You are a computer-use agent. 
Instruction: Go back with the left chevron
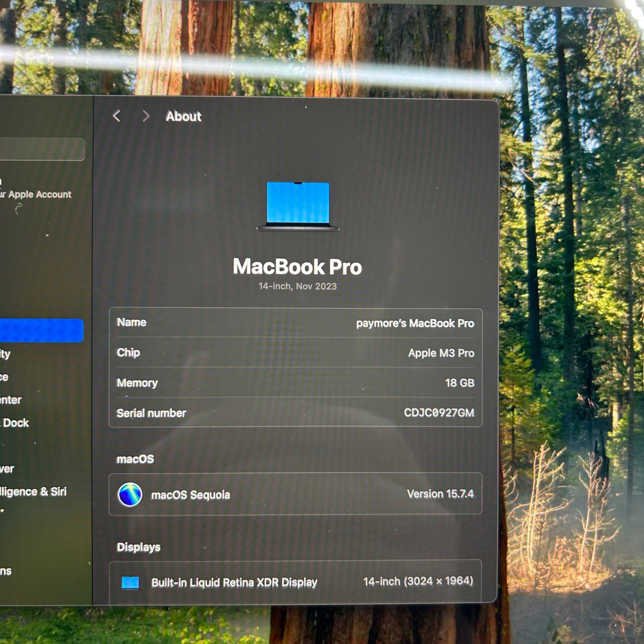(x=117, y=116)
